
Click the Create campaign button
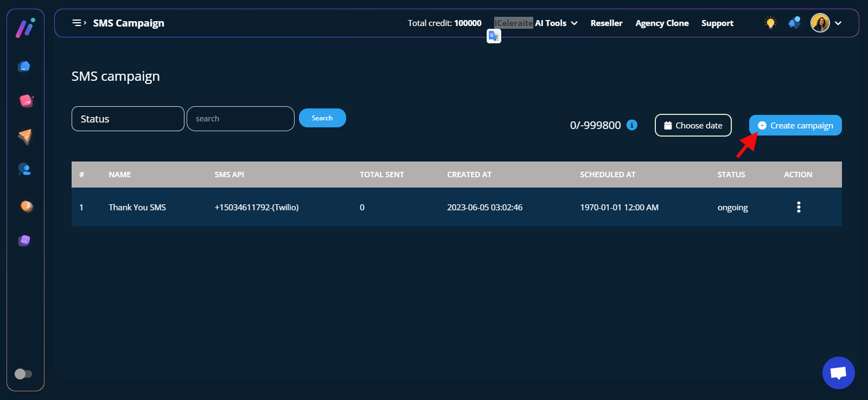point(795,125)
